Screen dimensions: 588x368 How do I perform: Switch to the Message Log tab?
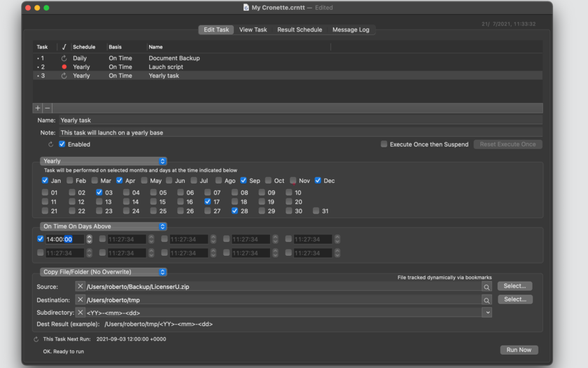[x=351, y=29]
